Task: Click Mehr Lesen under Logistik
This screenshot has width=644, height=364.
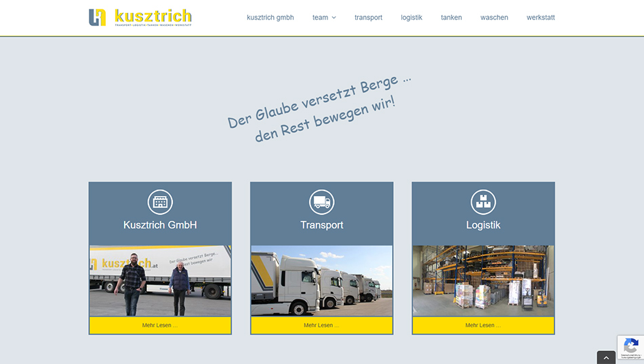Action: (x=483, y=325)
